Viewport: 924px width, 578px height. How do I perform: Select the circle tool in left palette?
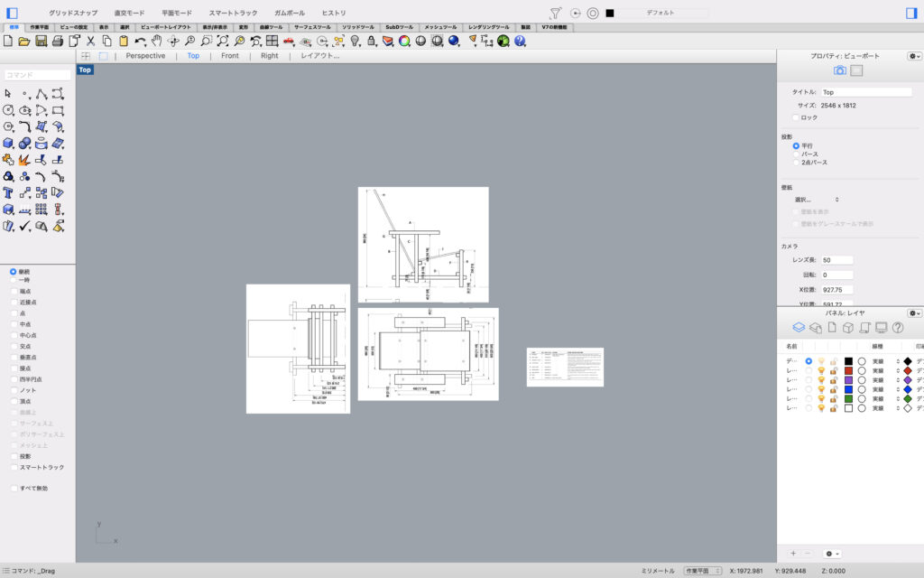coord(8,110)
